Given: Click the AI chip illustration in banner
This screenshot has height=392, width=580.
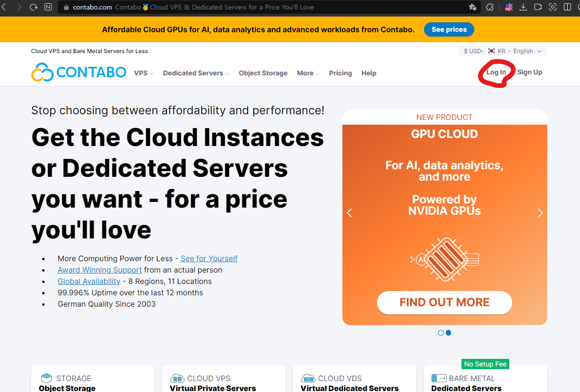Looking at the screenshot, I should tap(445, 259).
